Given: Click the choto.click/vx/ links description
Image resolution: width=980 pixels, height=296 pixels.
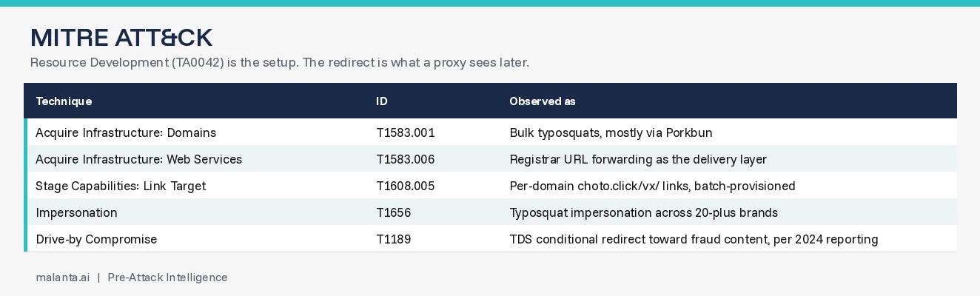Looking at the screenshot, I should (652, 186).
